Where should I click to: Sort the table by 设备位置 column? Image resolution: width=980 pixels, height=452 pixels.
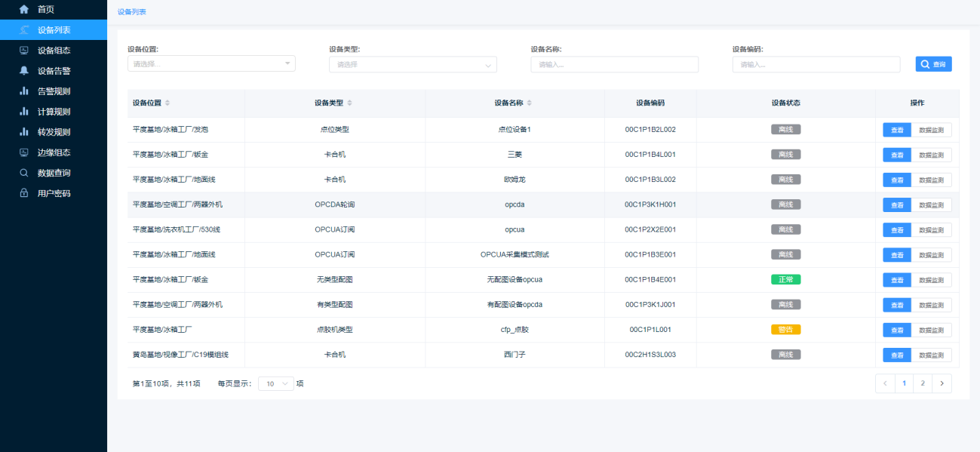point(167,103)
